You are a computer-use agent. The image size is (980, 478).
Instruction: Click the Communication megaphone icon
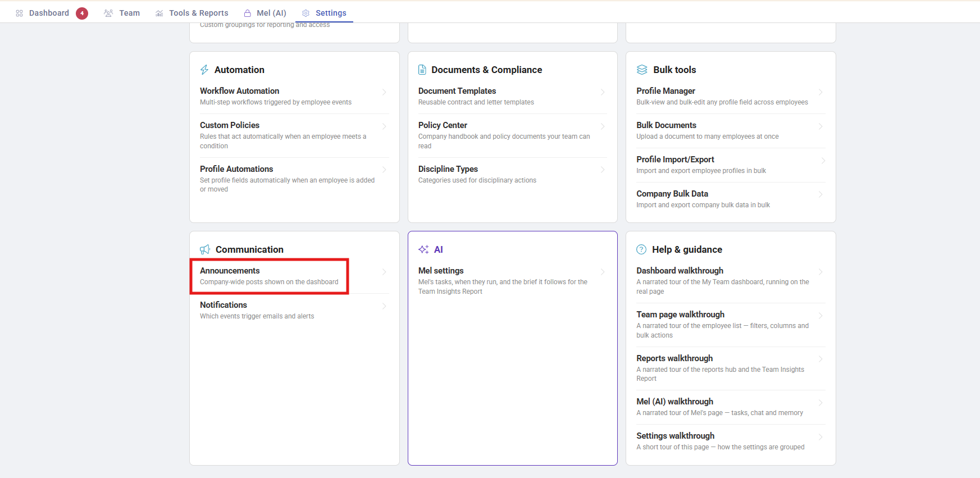coord(205,249)
